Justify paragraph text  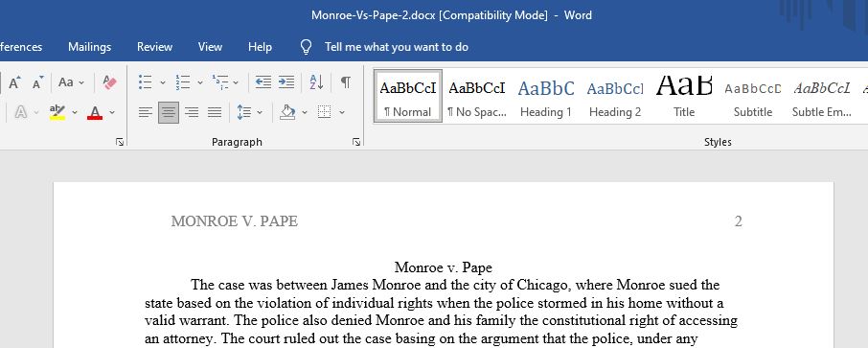coord(215,112)
